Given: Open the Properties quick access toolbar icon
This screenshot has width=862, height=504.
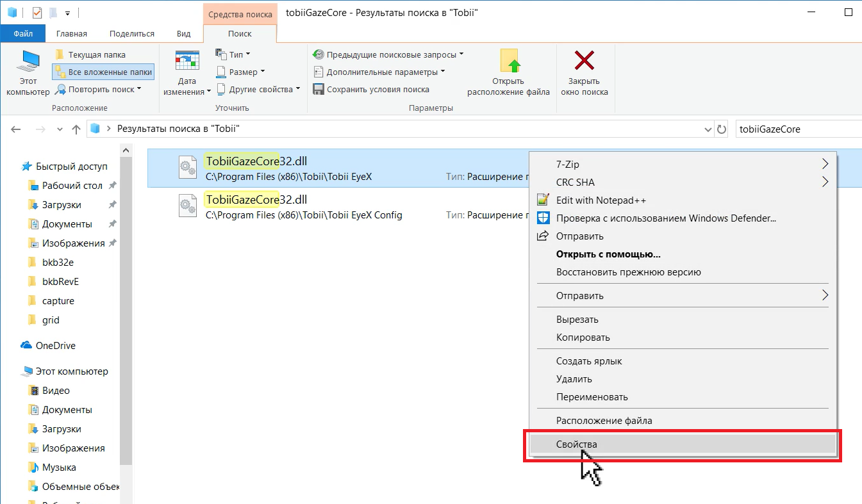Looking at the screenshot, I should [x=37, y=12].
